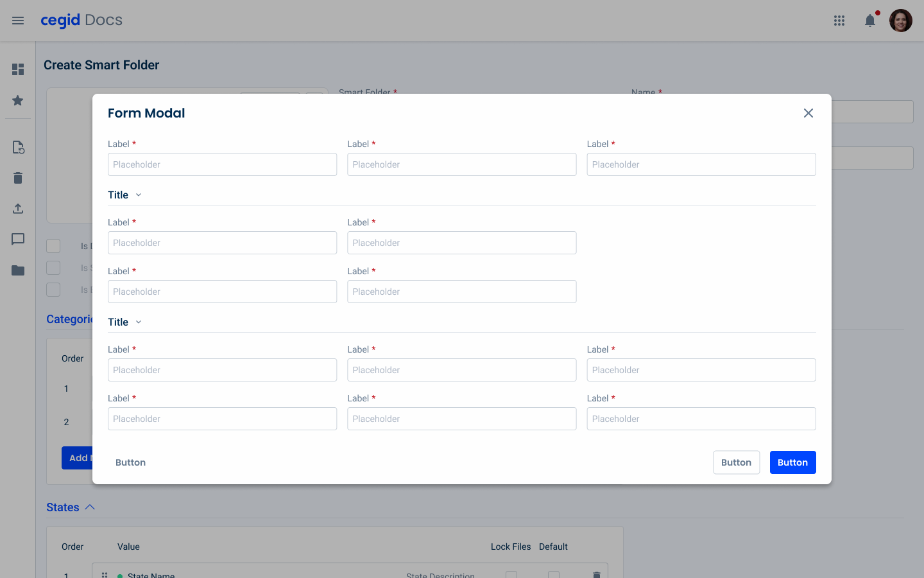Screen dimensions: 924x578
Task: Collapse the second Title section
Action: (139, 322)
